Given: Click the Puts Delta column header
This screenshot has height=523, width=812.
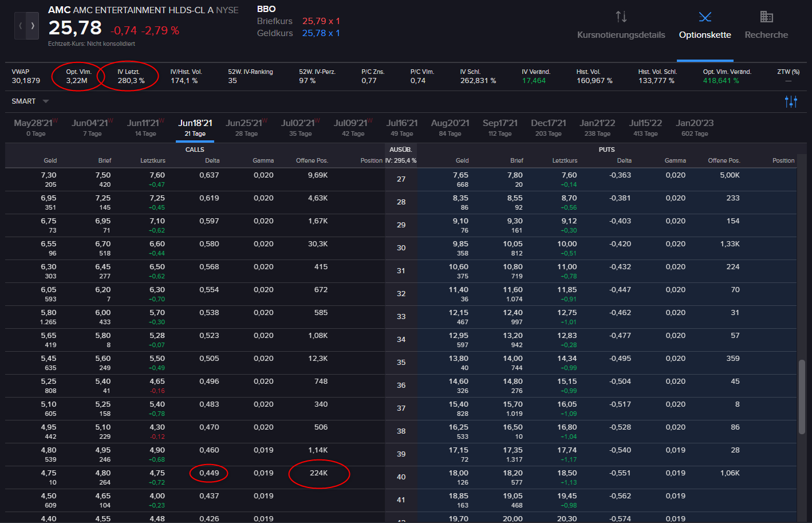Looking at the screenshot, I should coord(624,160).
